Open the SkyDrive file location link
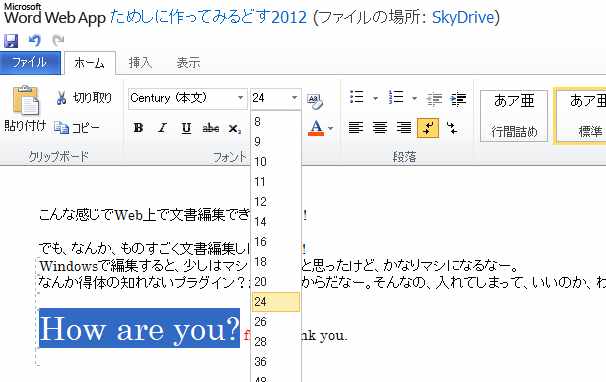The image size is (606, 382). (463, 17)
